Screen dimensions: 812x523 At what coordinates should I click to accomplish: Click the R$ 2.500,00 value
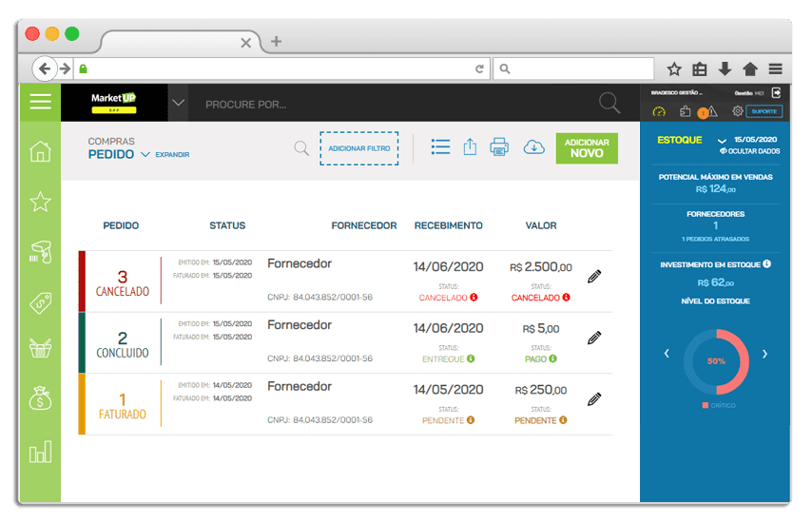tap(541, 267)
